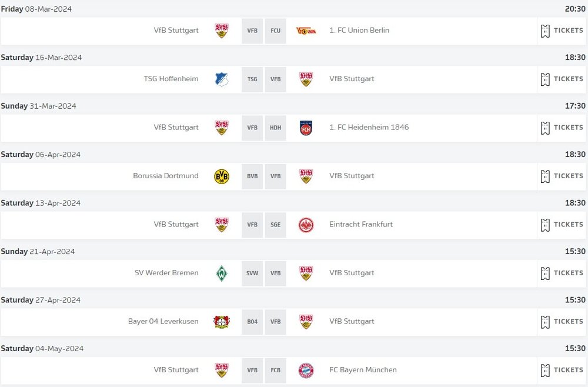The width and height of the screenshot is (588, 387).
Task: Click the VfB Stuttgart crest next to Union Berlin match
Action: pyautogui.click(x=222, y=31)
